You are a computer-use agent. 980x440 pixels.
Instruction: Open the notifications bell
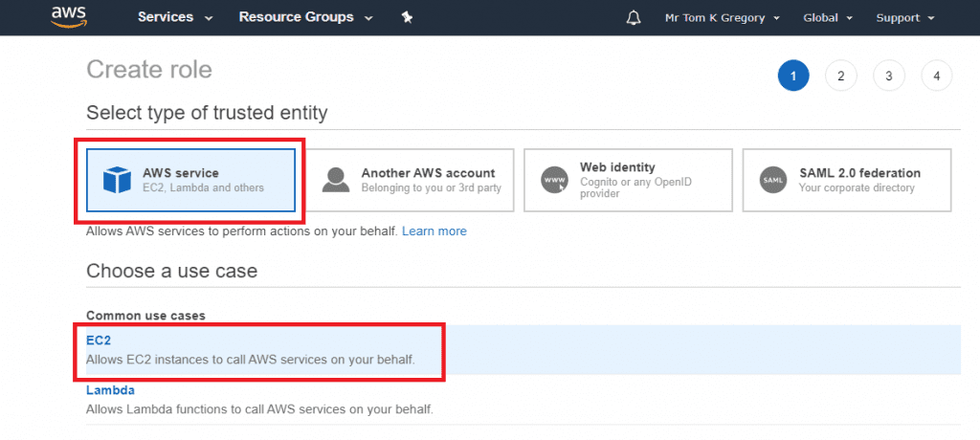[x=633, y=18]
